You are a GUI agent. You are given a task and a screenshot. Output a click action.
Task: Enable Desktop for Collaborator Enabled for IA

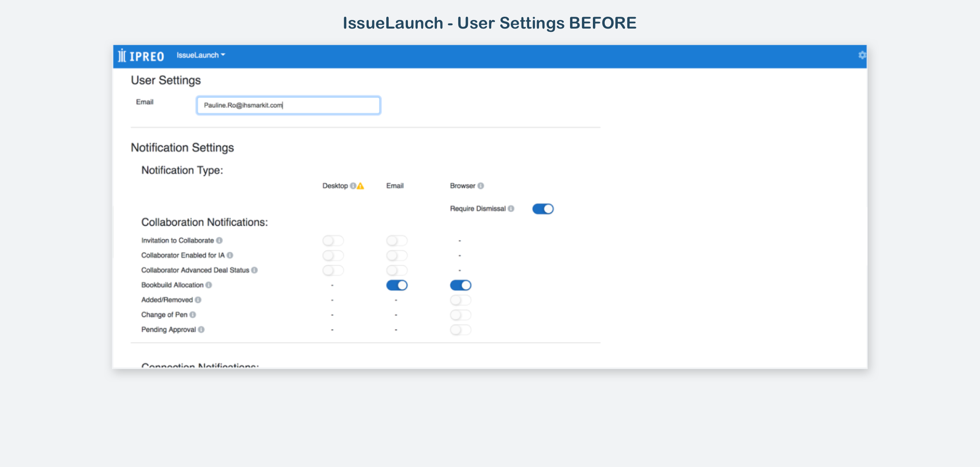333,256
